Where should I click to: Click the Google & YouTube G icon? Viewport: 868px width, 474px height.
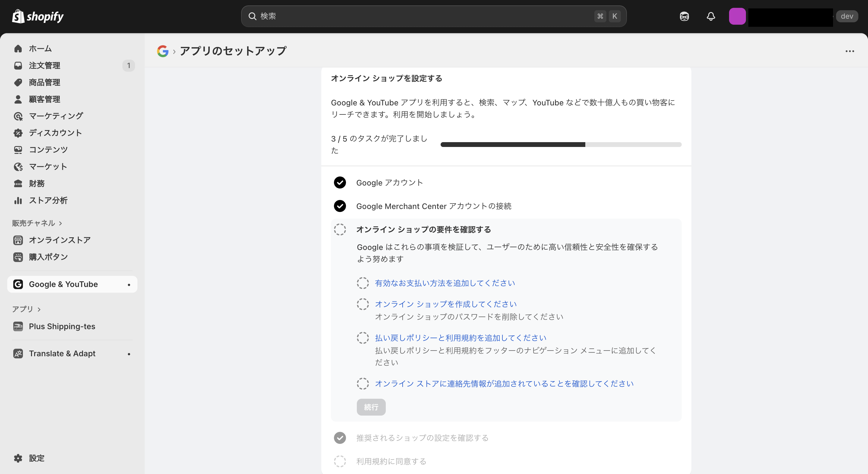18,284
